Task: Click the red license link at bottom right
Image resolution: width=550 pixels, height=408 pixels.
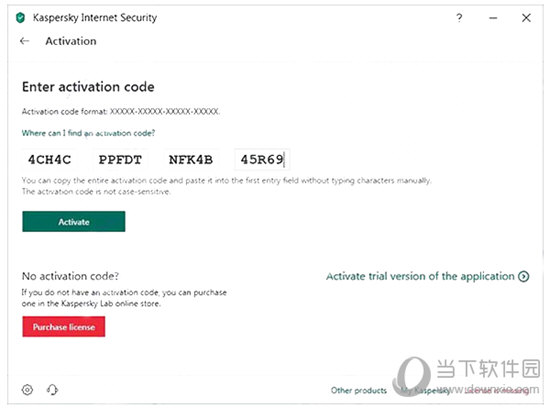Action: pos(496,390)
